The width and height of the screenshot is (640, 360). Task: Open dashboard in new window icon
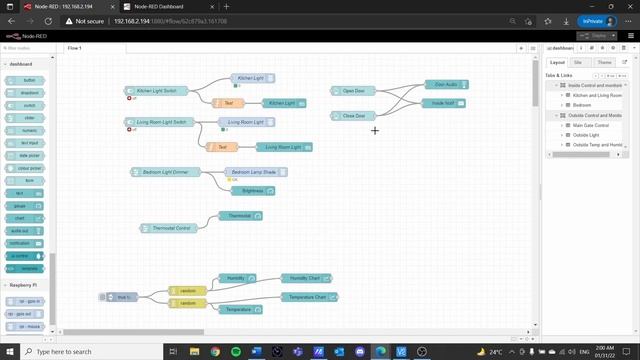pos(624,62)
